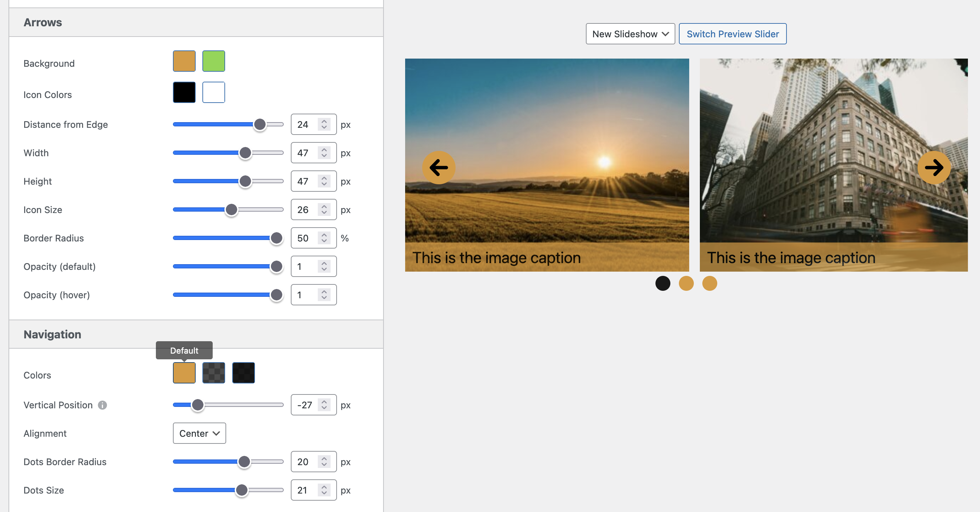Open the black Icon Colors swatch

pyautogui.click(x=184, y=92)
